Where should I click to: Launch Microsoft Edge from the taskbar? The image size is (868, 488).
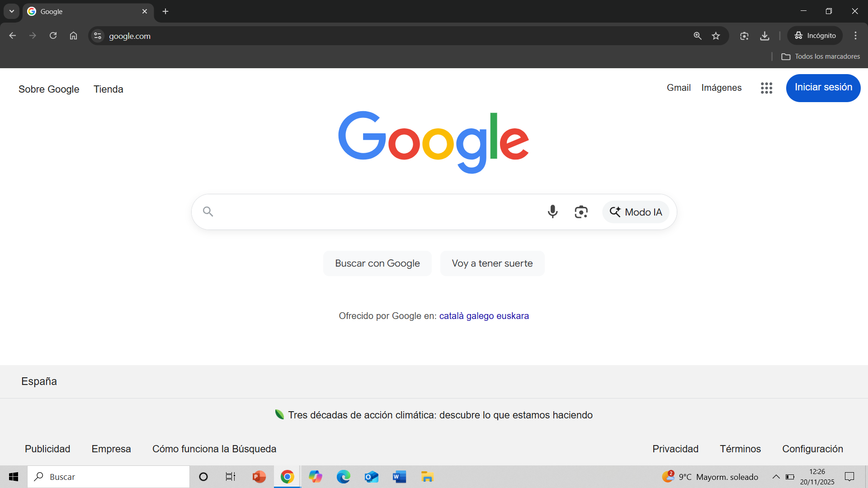pyautogui.click(x=343, y=477)
